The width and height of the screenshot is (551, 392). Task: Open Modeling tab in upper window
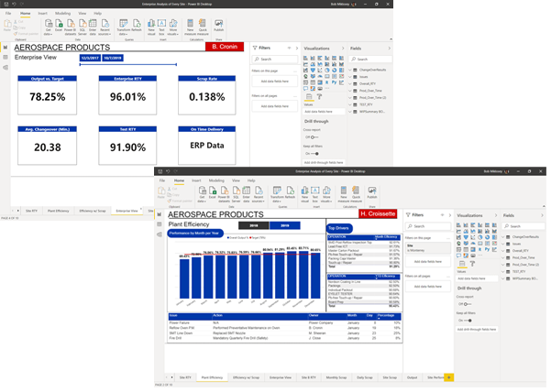point(62,14)
